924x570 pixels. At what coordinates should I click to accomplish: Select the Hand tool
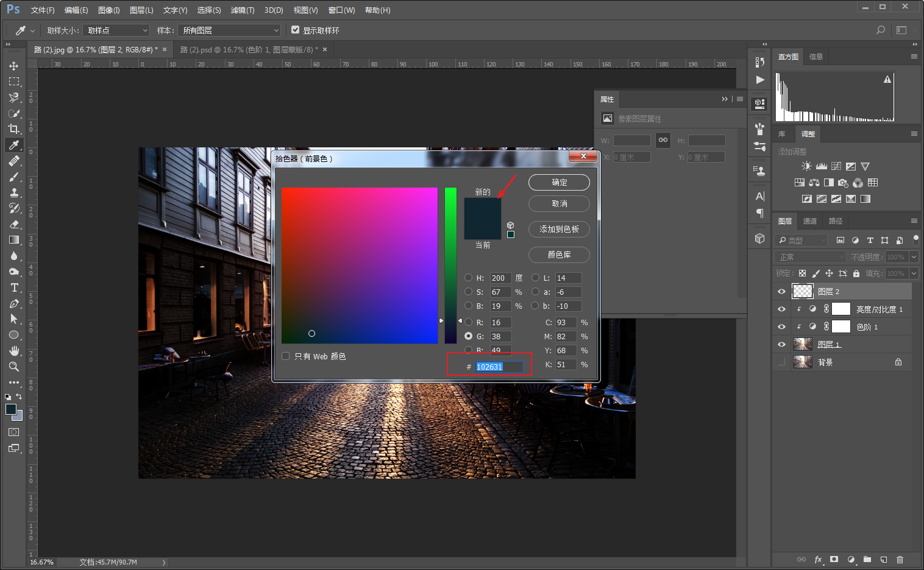pyautogui.click(x=13, y=351)
